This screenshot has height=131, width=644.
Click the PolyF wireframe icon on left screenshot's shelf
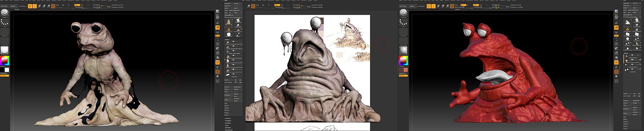click(218, 62)
